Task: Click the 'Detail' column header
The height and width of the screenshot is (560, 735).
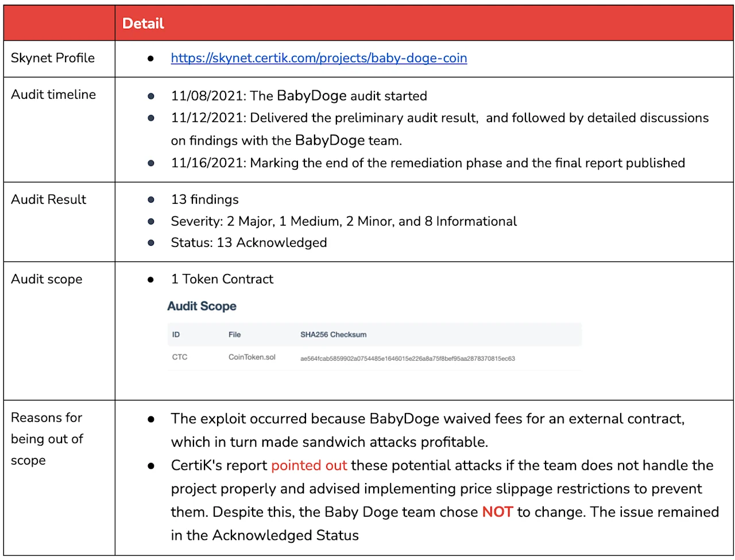Action: [x=143, y=24]
